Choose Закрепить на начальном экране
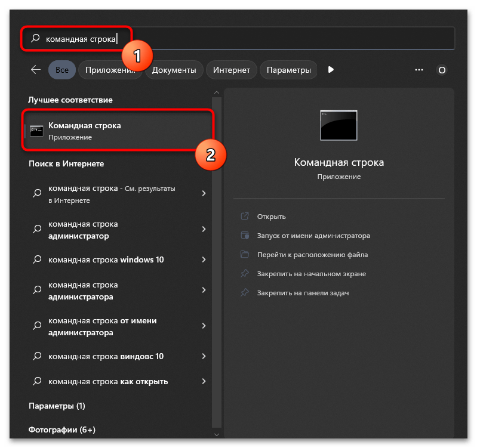477x448 pixels. pos(312,274)
